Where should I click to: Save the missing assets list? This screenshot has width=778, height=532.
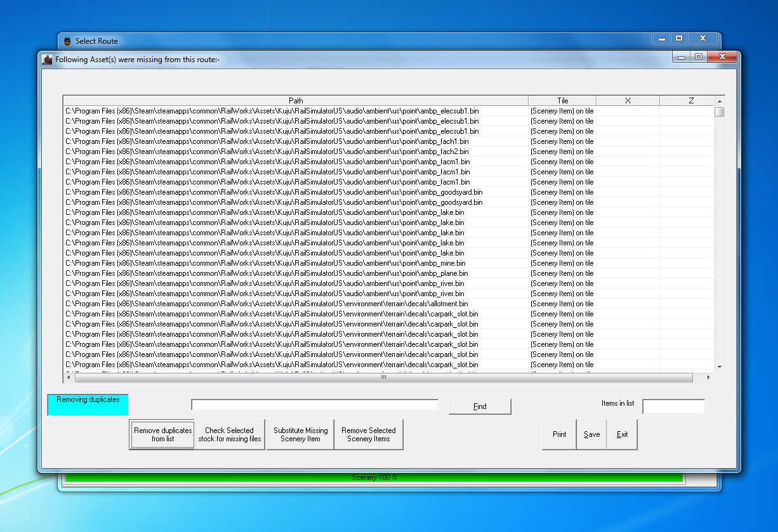591,434
